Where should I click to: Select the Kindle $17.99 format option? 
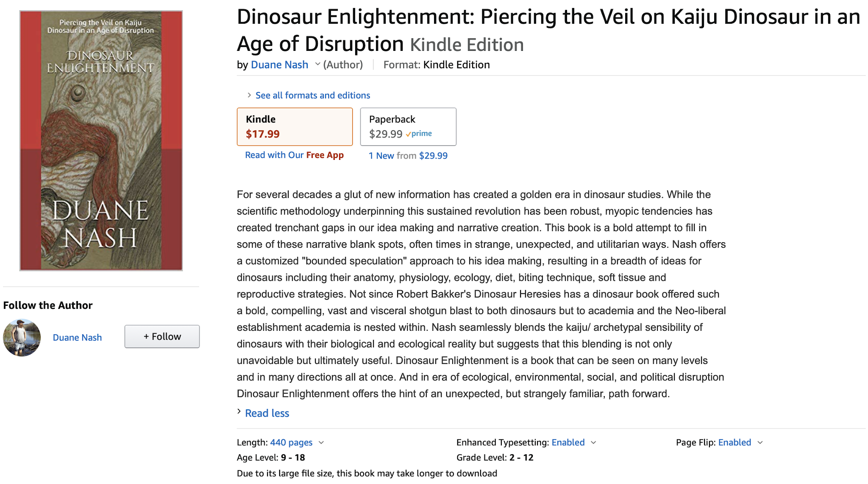point(295,126)
